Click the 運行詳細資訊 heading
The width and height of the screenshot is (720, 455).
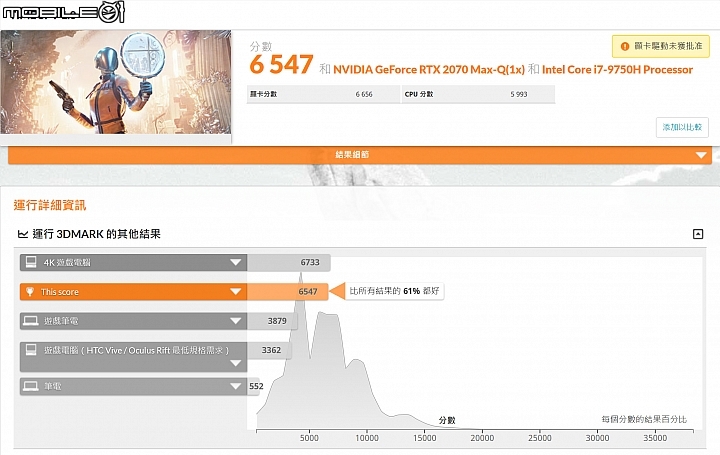(50, 205)
